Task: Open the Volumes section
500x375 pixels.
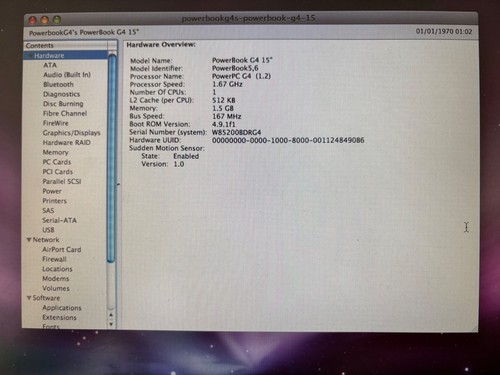Action: click(56, 288)
